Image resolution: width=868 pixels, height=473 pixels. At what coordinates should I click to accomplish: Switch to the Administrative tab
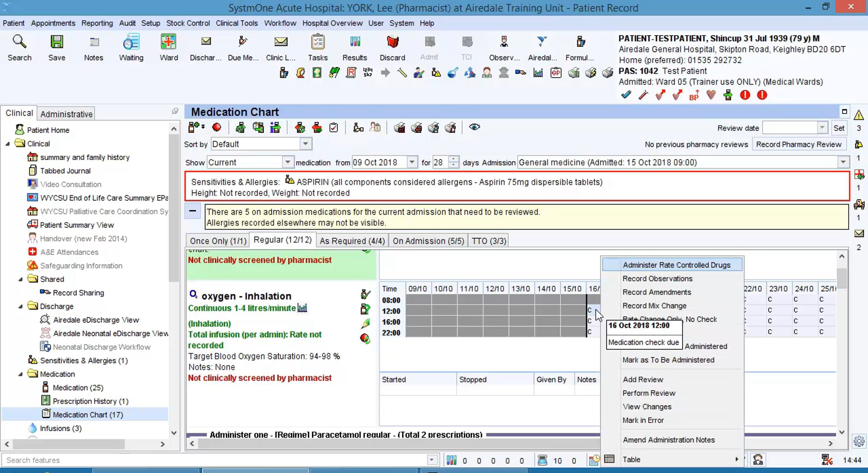coord(67,114)
